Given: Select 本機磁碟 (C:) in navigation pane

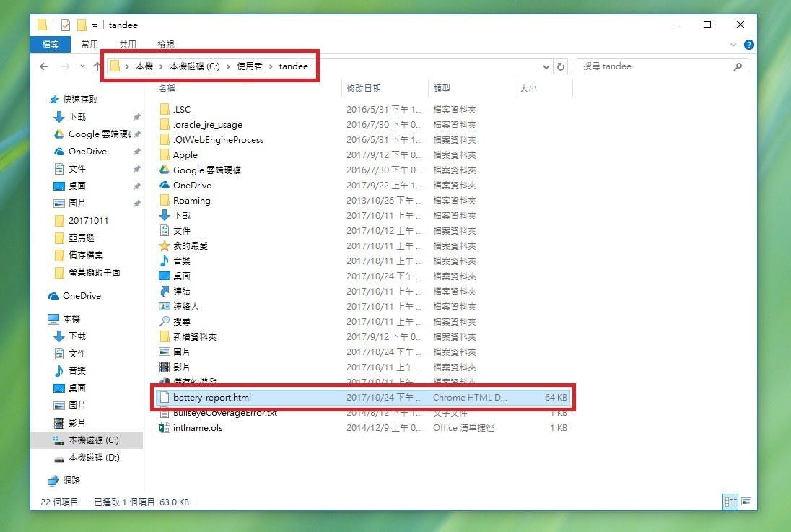Looking at the screenshot, I should 94,440.
